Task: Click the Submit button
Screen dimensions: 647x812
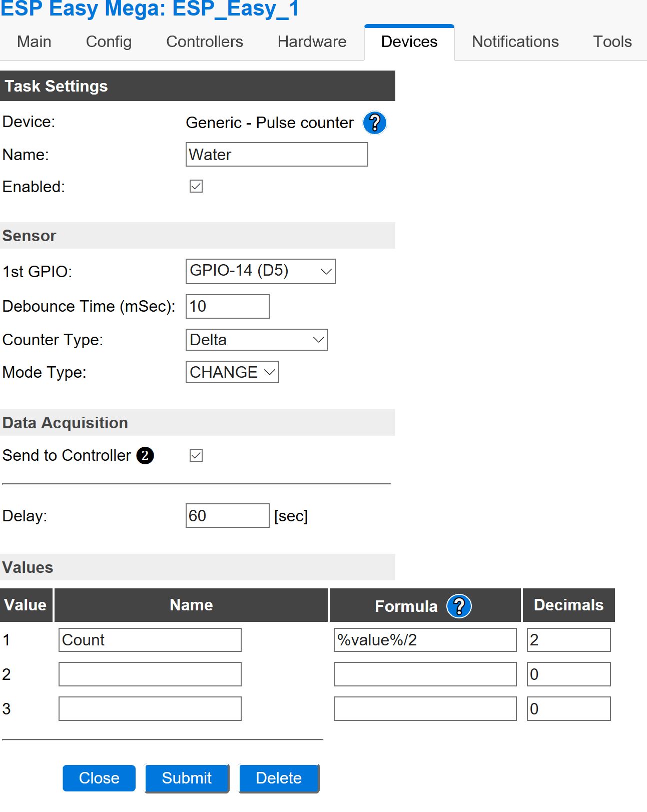Action: [187, 778]
